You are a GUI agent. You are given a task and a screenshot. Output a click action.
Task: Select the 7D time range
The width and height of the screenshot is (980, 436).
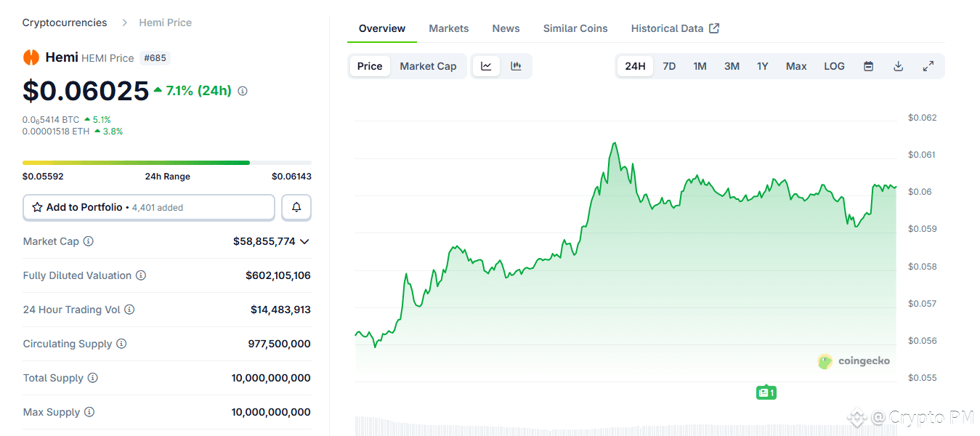pyautogui.click(x=669, y=66)
